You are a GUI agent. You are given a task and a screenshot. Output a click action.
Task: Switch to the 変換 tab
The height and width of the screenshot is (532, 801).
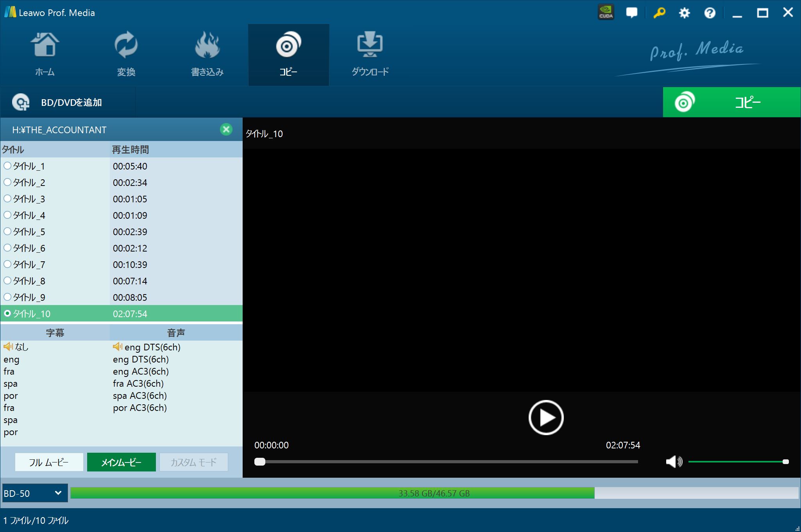(x=126, y=55)
